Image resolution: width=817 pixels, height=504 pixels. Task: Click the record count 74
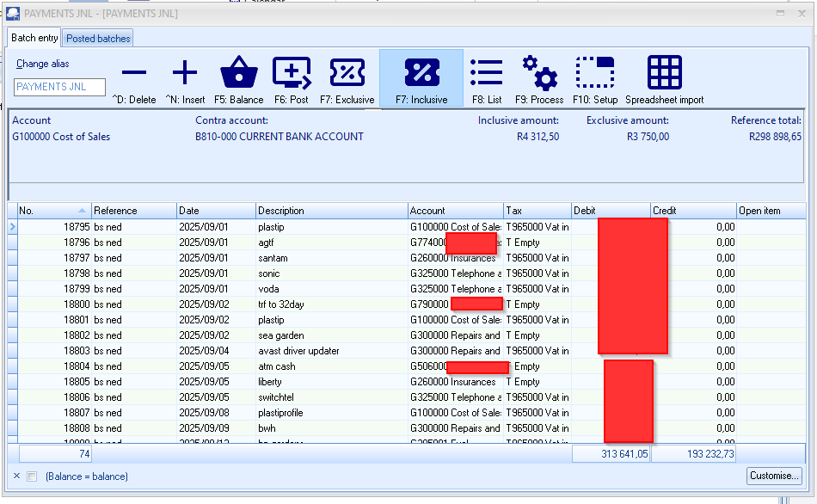[55, 454]
